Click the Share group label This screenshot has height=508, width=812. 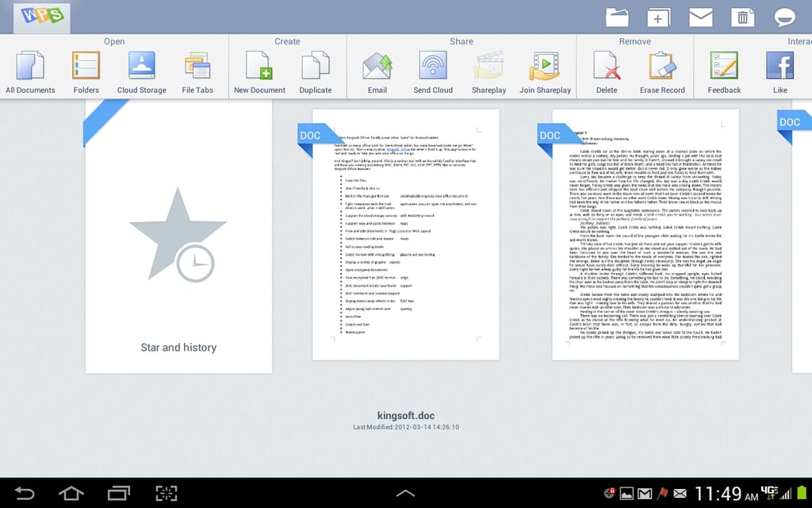(462, 41)
